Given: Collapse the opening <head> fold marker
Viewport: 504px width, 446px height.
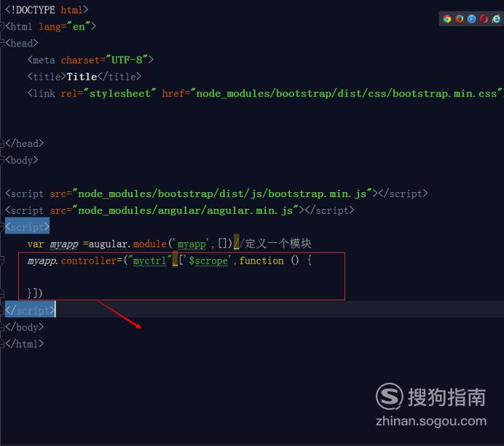Looking at the screenshot, I should (1, 43).
